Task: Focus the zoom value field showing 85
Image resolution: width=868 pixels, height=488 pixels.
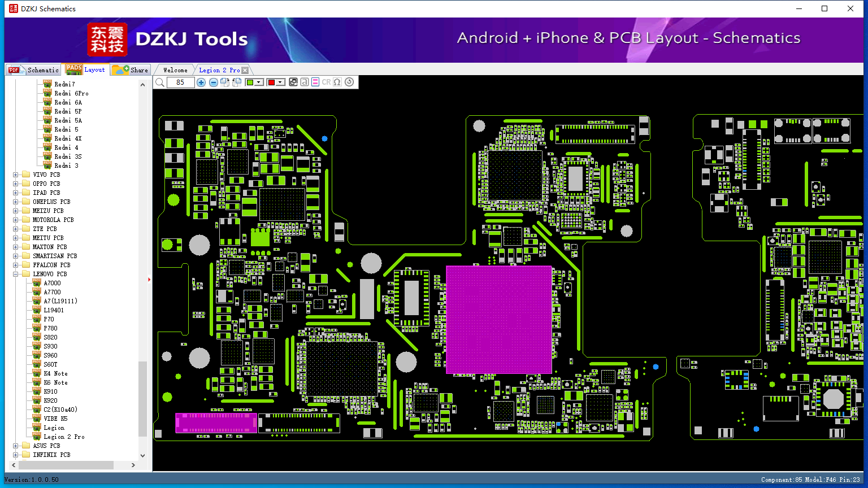Action: coord(181,82)
